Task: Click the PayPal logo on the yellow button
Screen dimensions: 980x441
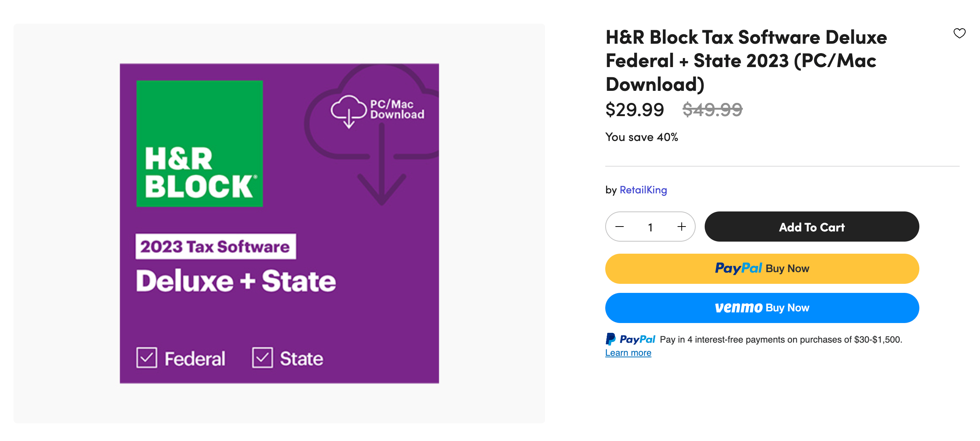Action: 739,268
